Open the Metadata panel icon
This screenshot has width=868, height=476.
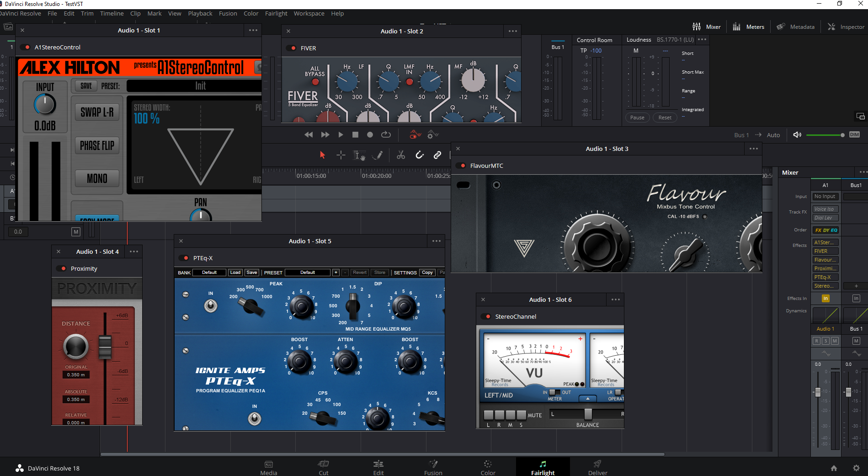coord(781,27)
